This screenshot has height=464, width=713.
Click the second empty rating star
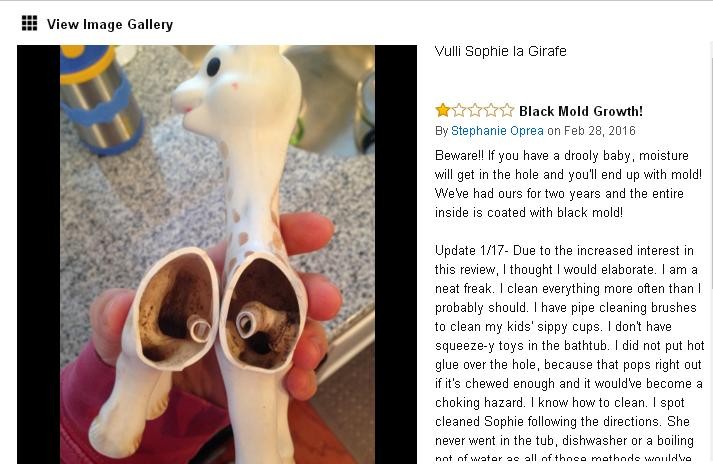(x=459, y=110)
